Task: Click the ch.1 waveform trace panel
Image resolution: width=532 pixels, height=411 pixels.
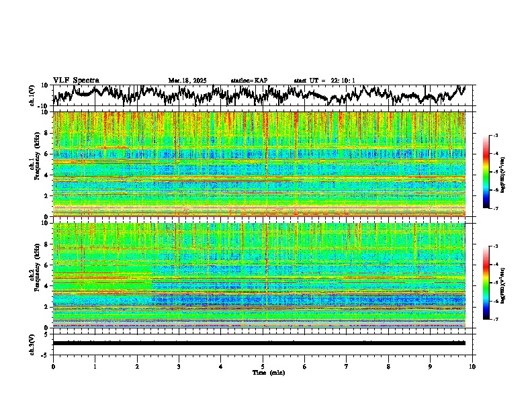Action: [263, 95]
